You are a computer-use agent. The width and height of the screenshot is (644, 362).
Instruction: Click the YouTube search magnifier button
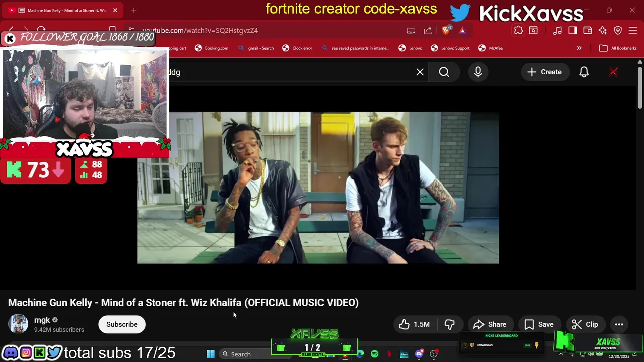tap(444, 72)
